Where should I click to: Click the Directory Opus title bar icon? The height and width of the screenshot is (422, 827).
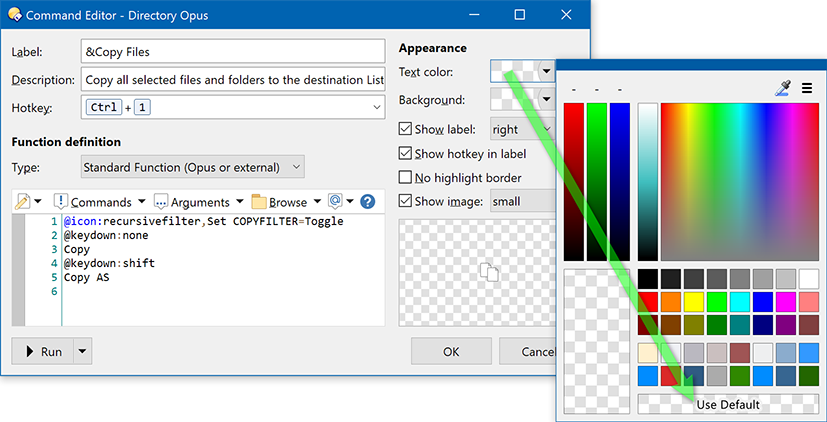pos(14,15)
